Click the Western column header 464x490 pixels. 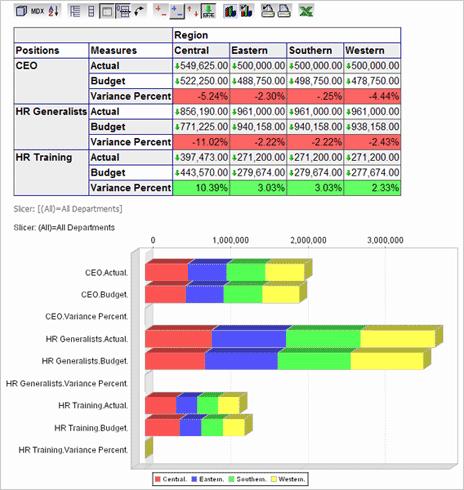point(372,51)
